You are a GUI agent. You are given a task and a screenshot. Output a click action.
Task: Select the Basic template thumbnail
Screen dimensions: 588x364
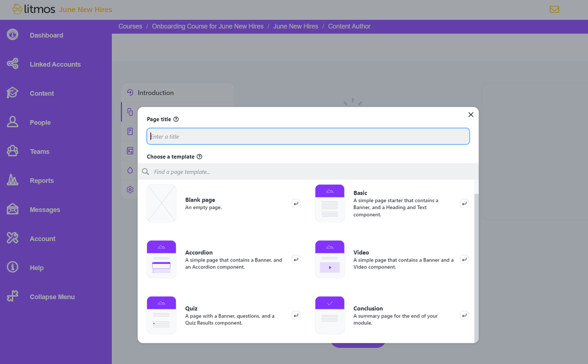click(x=330, y=203)
